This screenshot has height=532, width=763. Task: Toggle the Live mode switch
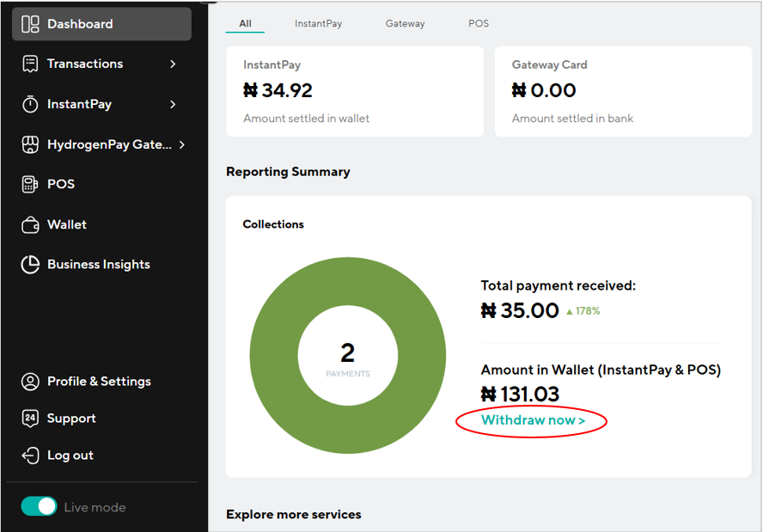[x=39, y=507]
